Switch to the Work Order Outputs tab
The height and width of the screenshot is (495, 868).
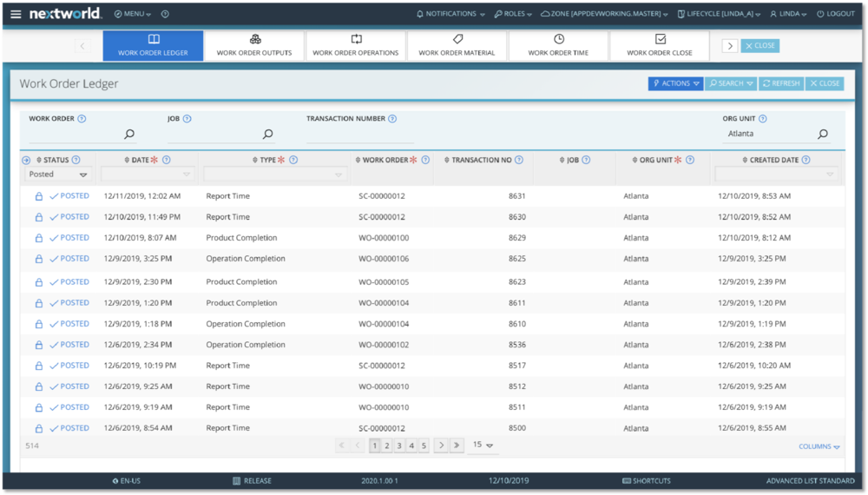pyautogui.click(x=254, y=46)
